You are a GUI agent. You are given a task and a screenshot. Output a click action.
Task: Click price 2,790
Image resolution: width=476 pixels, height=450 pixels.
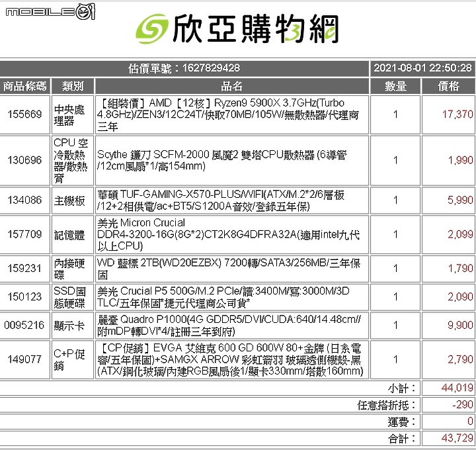click(460, 359)
